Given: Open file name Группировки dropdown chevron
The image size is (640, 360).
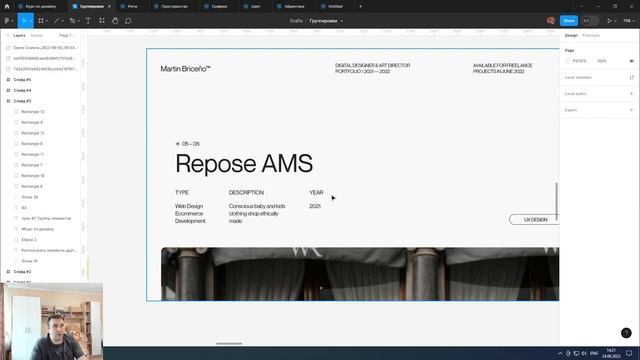Looking at the screenshot, I should pos(342,21).
